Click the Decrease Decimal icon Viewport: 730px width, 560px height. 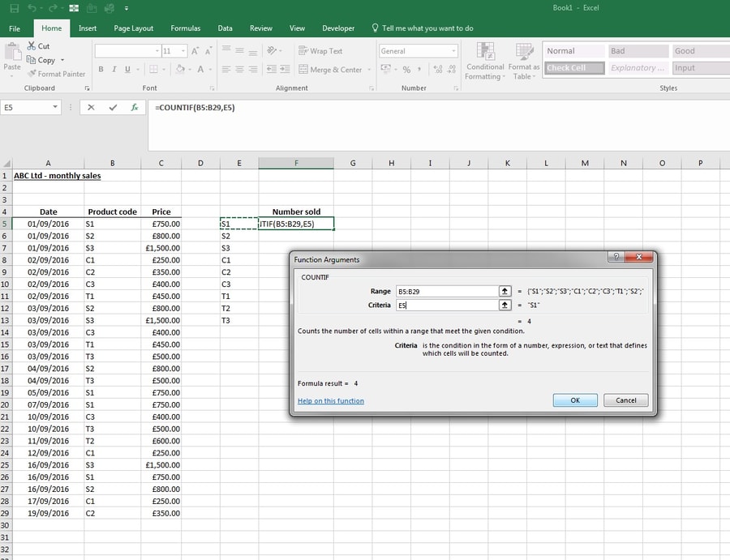451,70
